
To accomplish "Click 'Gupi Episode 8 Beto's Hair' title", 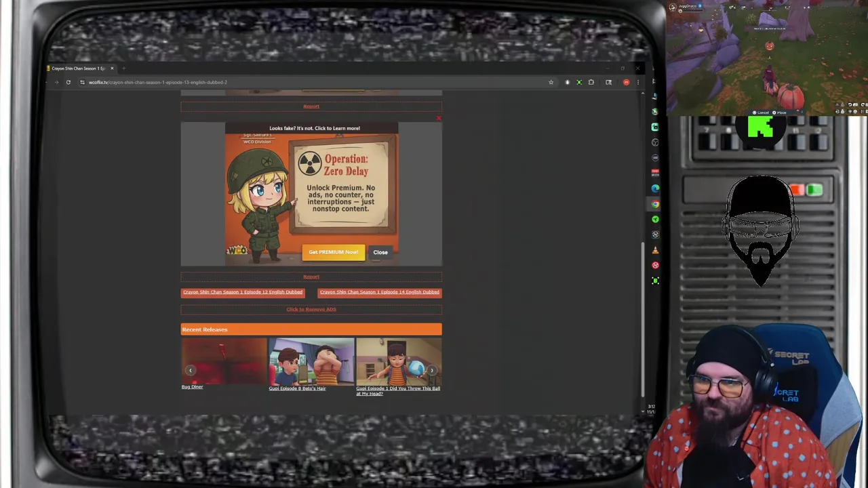I will point(297,388).
